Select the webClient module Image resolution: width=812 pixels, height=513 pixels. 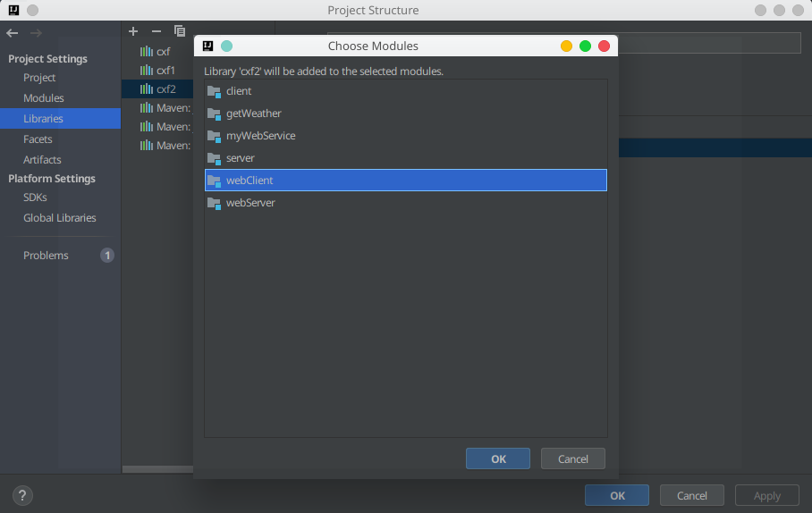coord(405,181)
